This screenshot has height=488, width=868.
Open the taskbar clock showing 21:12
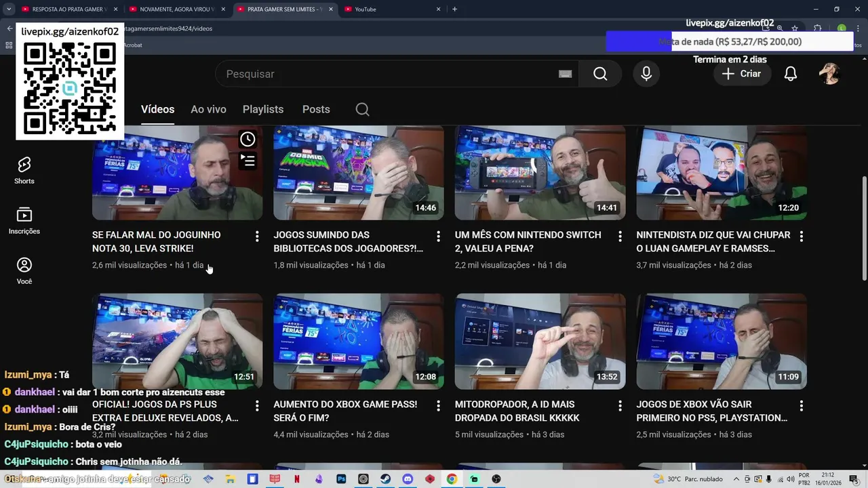[829, 479]
